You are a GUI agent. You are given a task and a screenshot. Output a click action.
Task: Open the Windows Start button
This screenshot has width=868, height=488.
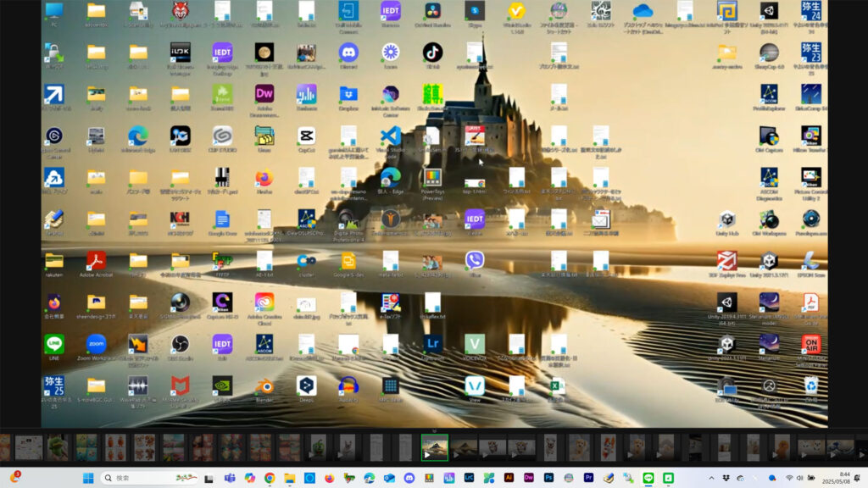[88, 478]
